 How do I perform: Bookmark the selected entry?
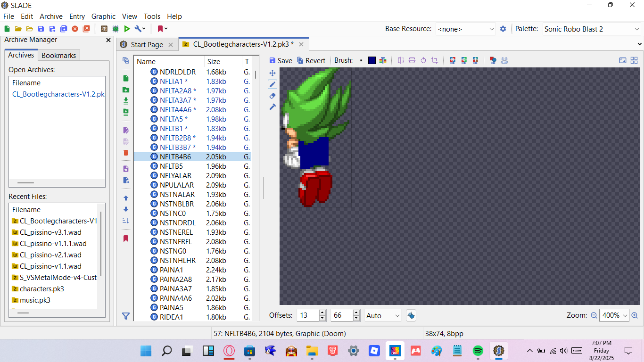pyautogui.click(x=126, y=239)
